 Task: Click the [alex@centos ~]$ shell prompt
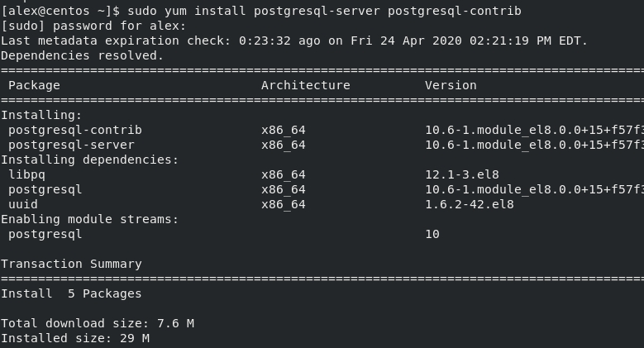click(x=60, y=11)
